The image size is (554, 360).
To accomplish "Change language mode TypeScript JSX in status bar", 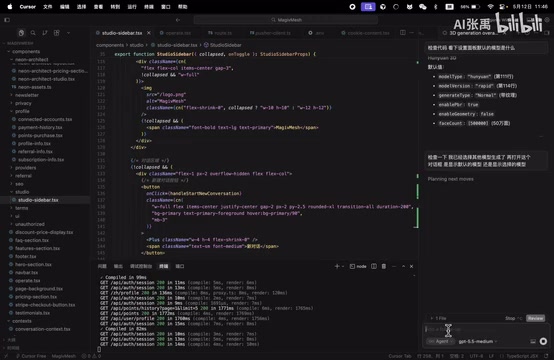I will click(522, 356).
